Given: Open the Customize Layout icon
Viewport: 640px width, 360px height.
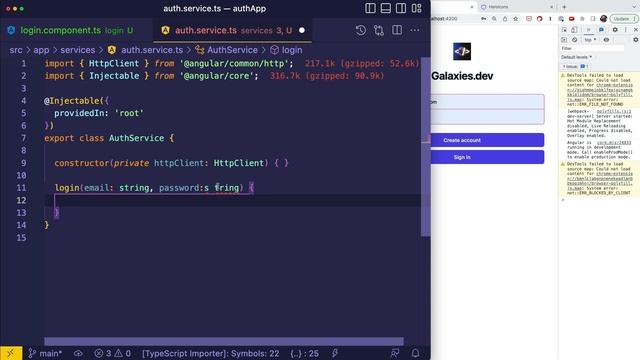Looking at the screenshot, I should tap(416, 8).
